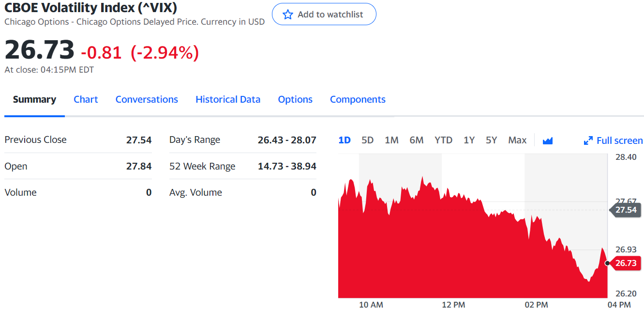Viewport: 644px width, 310px height.
Task: Click the 52 Week Range value 14.73 - 38.94
Action: click(287, 166)
